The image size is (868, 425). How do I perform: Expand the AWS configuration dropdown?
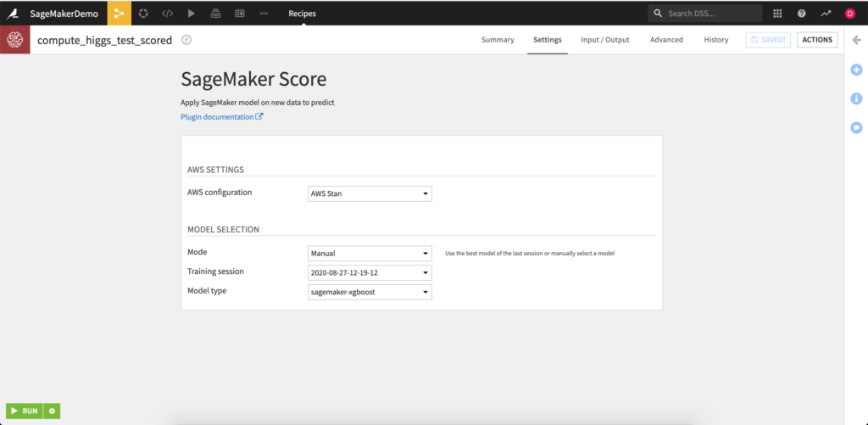[370, 193]
